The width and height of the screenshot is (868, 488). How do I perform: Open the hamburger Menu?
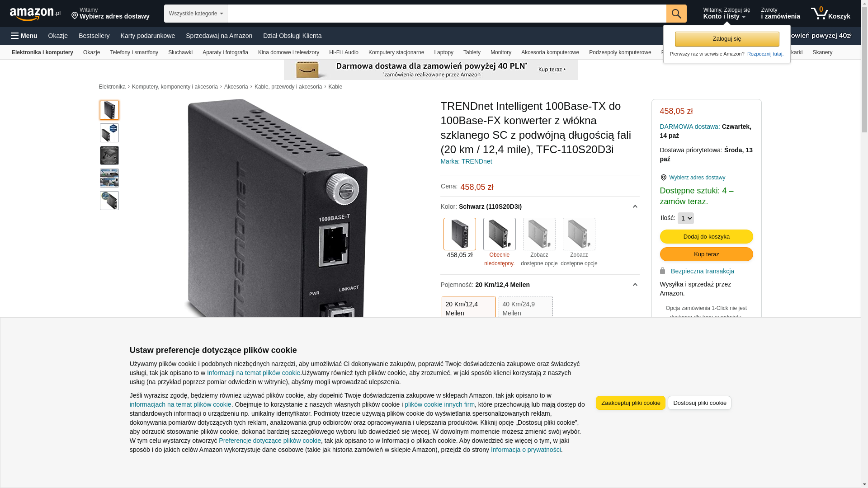click(x=24, y=36)
